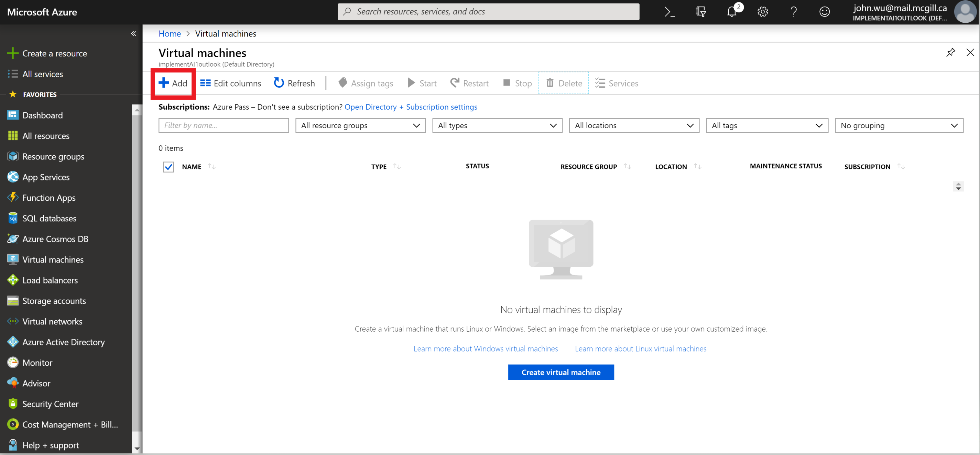Expand the No grouping dropdown
980x455 pixels.
pos(899,125)
